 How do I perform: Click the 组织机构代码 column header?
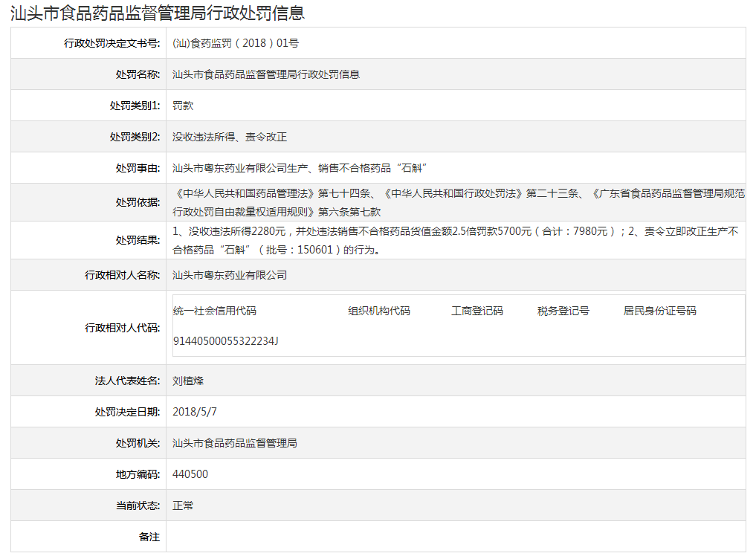(378, 311)
